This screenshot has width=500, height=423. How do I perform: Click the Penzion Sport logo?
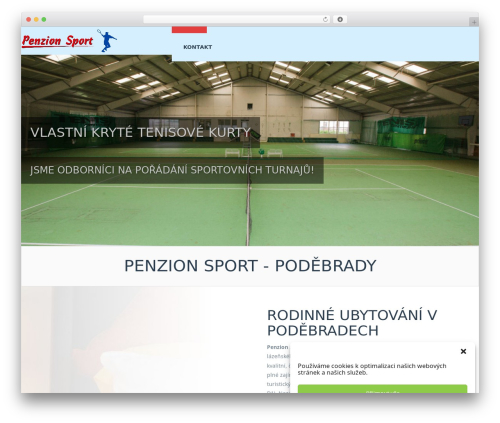tap(69, 40)
